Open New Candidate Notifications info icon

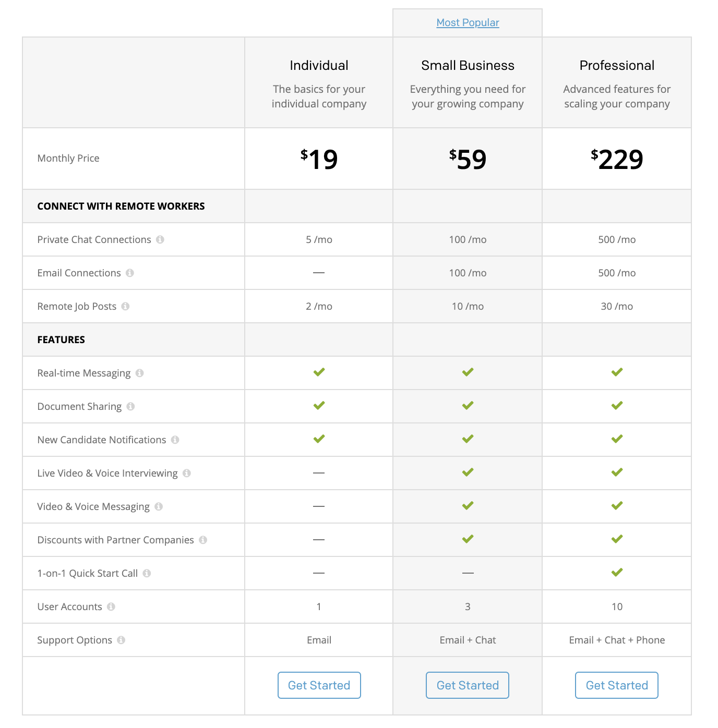pyautogui.click(x=175, y=440)
